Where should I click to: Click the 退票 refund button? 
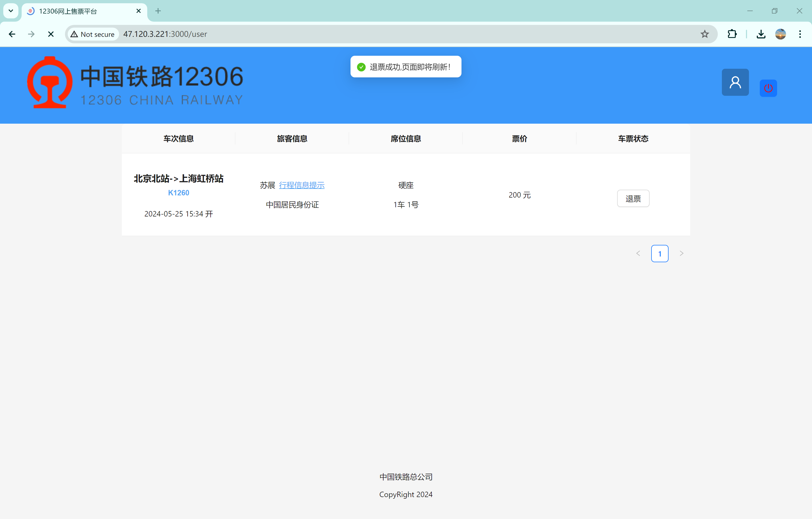pyautogui.click(x=633, y=199)
